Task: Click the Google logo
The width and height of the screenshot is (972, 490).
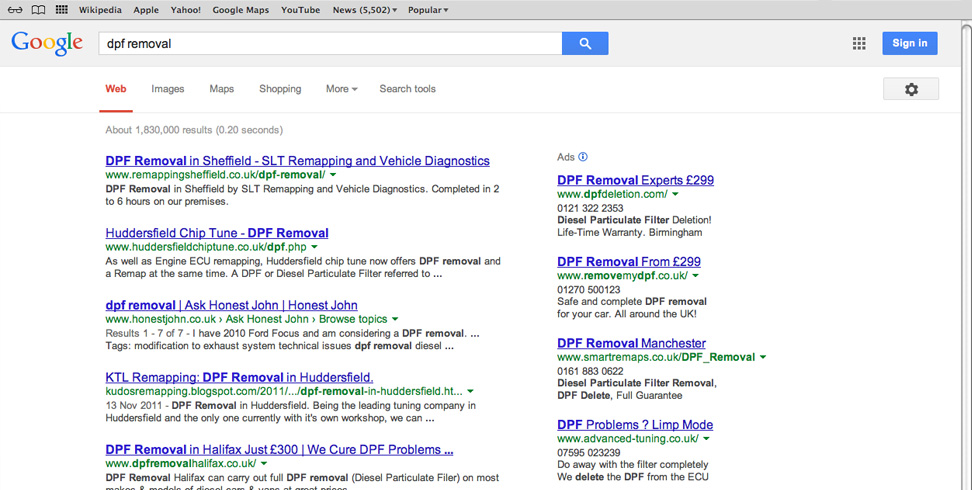Action: click(x=46, y=43)
